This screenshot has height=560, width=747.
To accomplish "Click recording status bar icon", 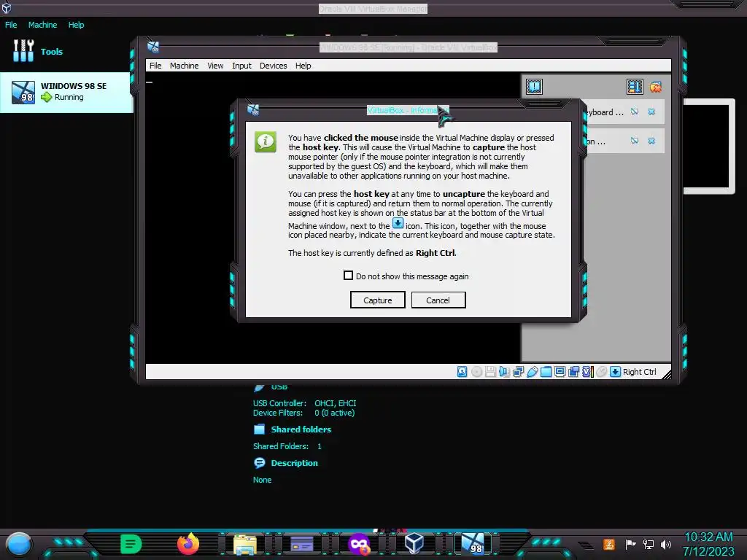I will click(x=573, y=372).
